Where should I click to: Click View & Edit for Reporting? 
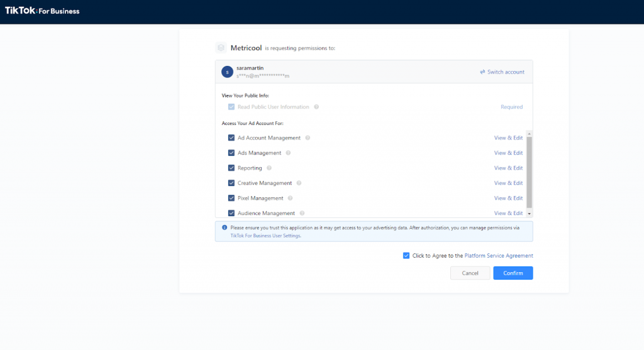click(508, 168)
